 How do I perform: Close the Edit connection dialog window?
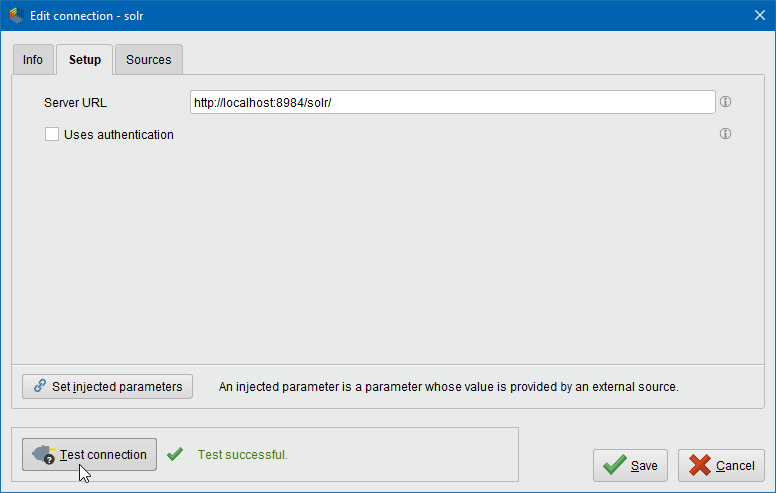[x=758, y=15]
